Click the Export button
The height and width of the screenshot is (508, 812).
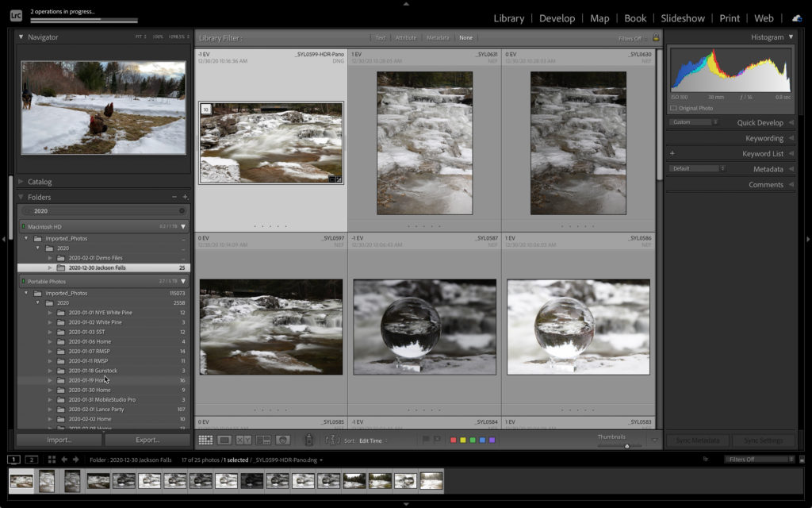click(x=147, y=440)
